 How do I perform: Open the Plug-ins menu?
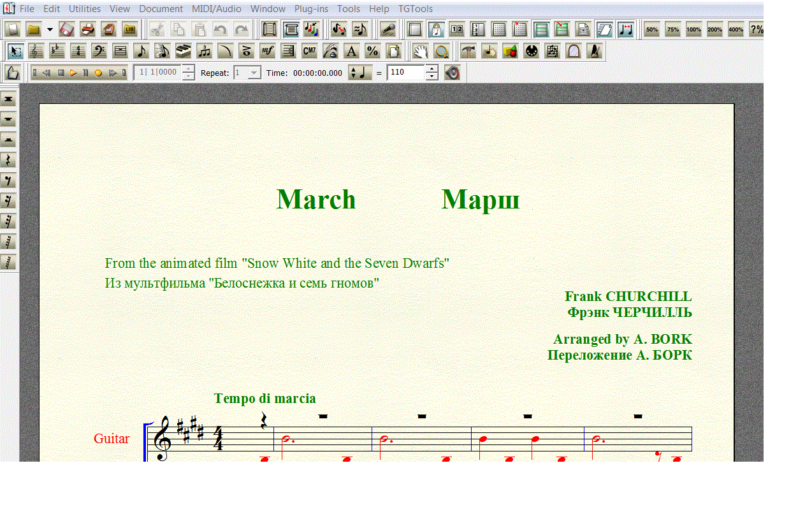tap(311, 9)
